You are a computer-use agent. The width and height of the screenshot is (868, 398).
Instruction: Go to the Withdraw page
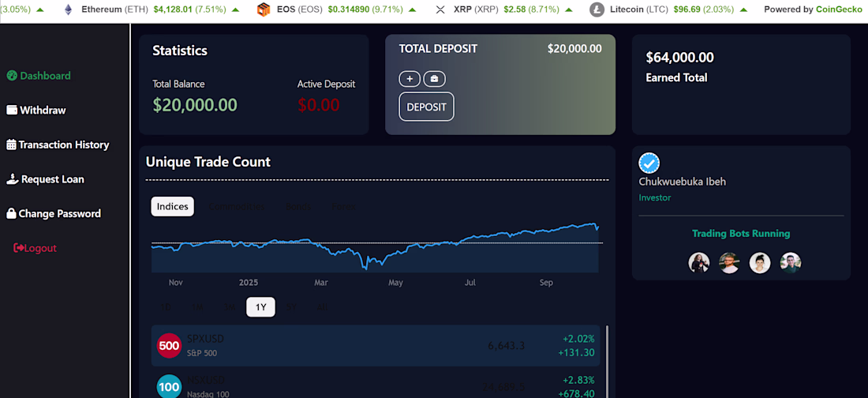click(36, 111)
